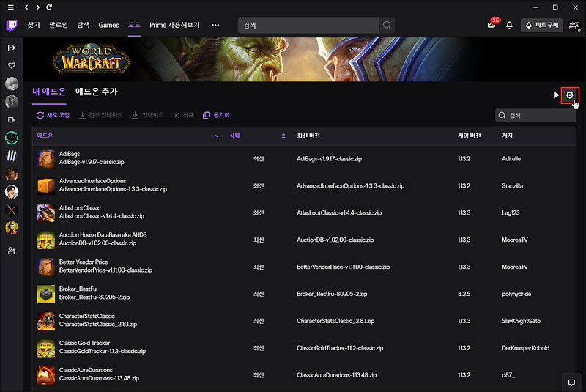Click author name Stanzilla

(512, 185)
